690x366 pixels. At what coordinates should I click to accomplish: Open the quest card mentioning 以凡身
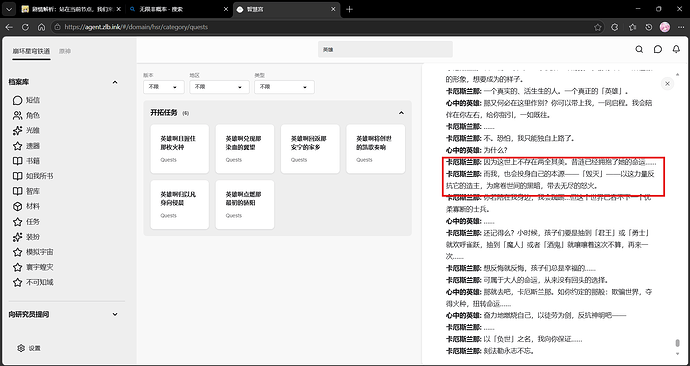pyautogui.click(x=180, y=205)
